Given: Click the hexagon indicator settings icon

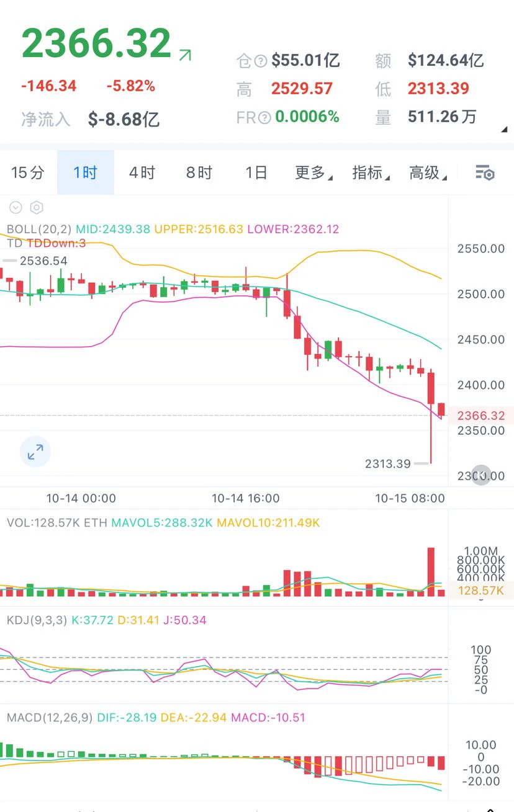Looking at the screenshot, I should point(36,208).
